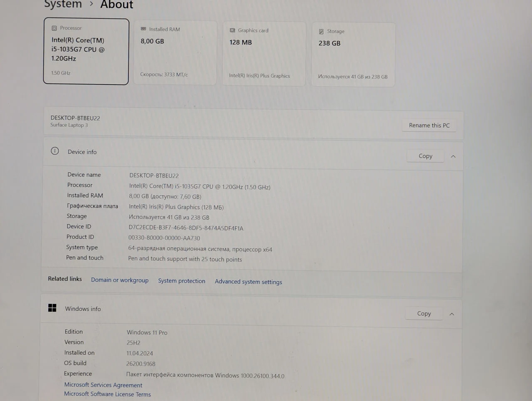
Task: Click the Storage drive icon
Action: [x=321, y=32]
